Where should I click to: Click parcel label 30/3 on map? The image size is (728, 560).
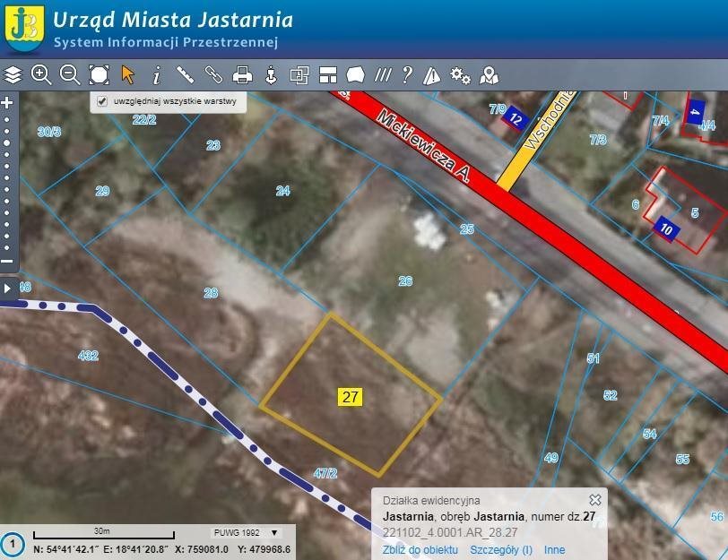tap(49, 132)
